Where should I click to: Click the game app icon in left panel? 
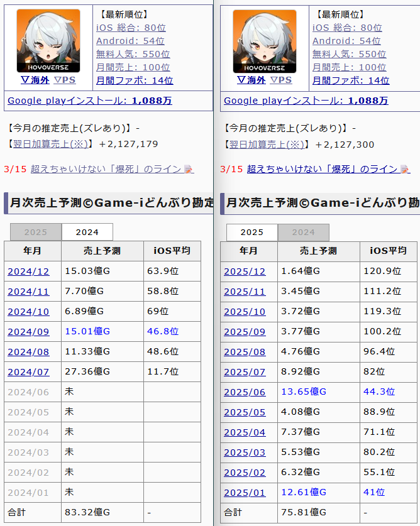(x=48, y=41)
